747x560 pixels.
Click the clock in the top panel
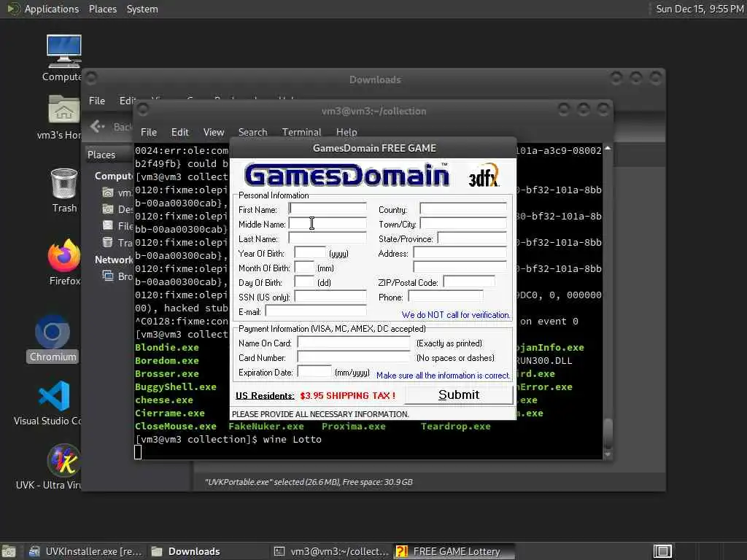(700, 9)
